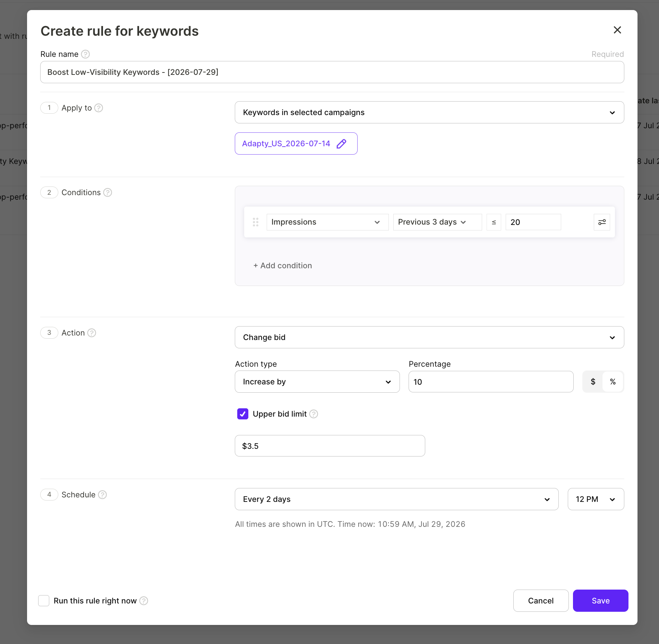Screen dimensions: 659x644
Task: Grab the condition row drag handle
Action: (x=256, y=222)
